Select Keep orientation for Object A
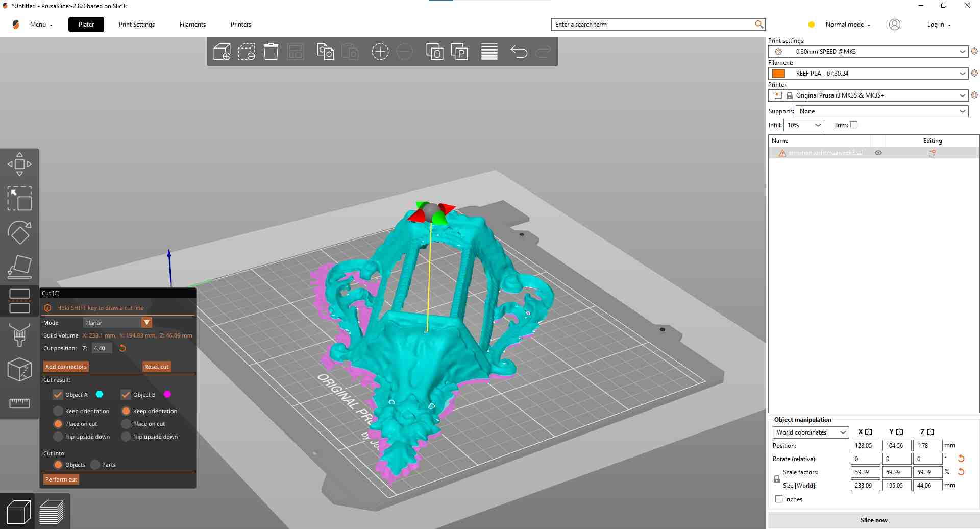 [58, 411]
